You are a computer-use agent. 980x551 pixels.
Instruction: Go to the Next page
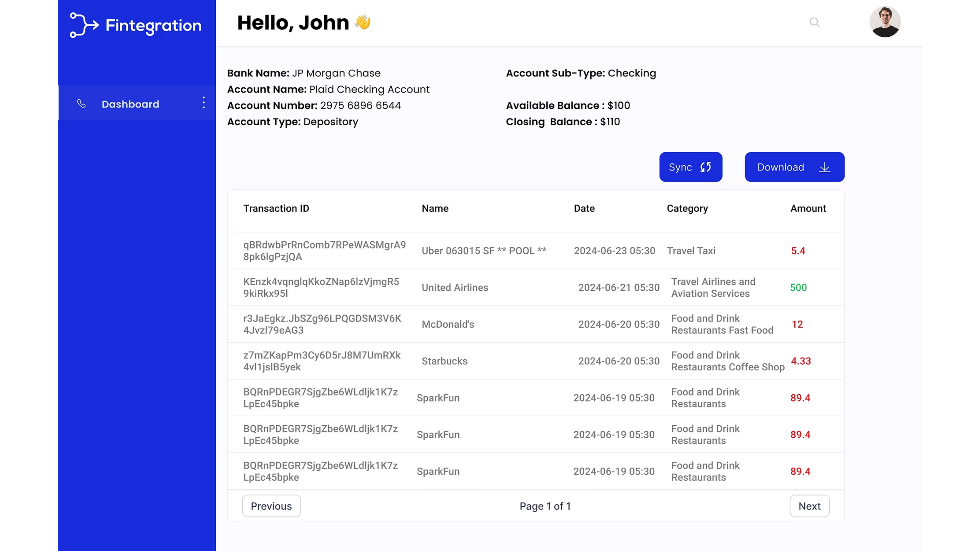tap(809, 506)
